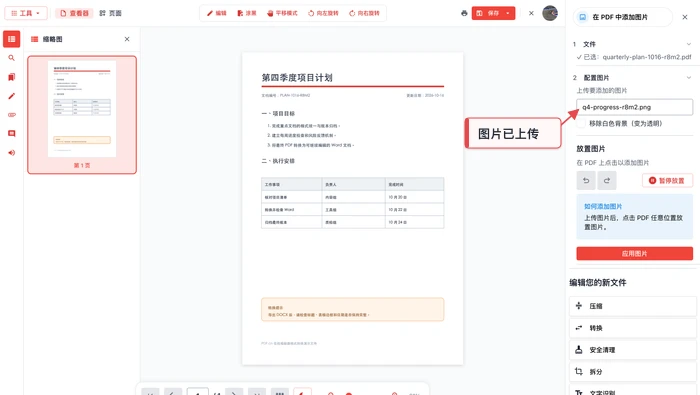
Task: Click the 如何添加图片 help link
Action: click(603, 206)
